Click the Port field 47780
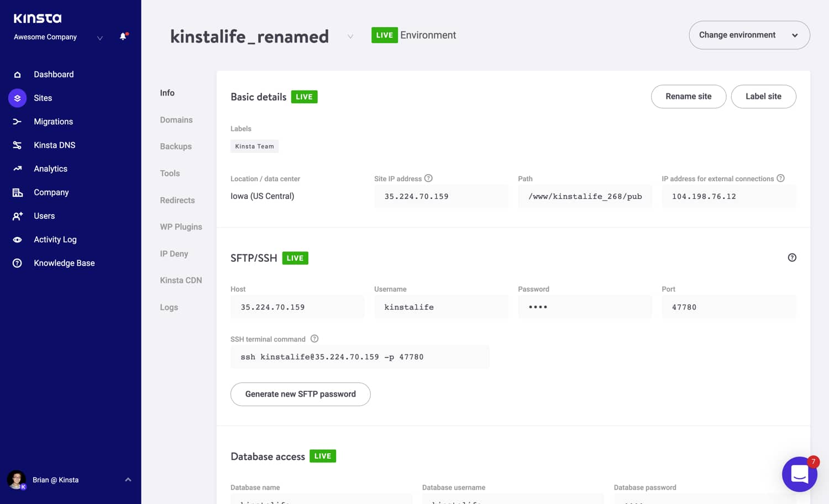Viewport: 829px width, 504px height. pyautogui.click(x=729, y=307)
